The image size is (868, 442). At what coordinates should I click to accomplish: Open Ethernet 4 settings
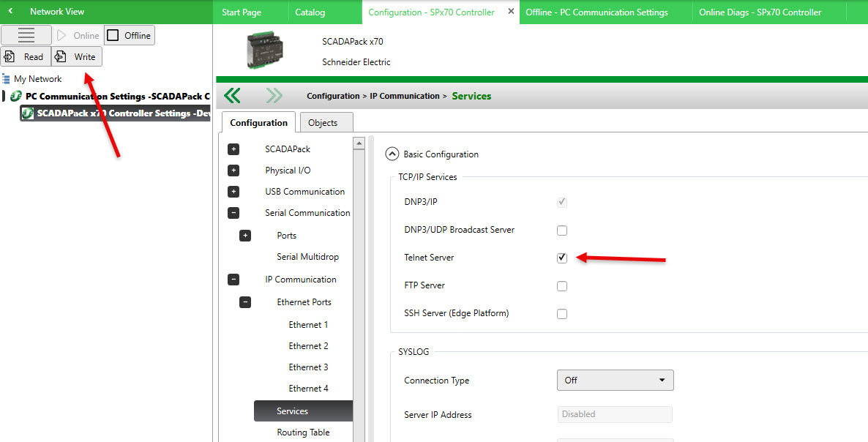coord(308,389)
